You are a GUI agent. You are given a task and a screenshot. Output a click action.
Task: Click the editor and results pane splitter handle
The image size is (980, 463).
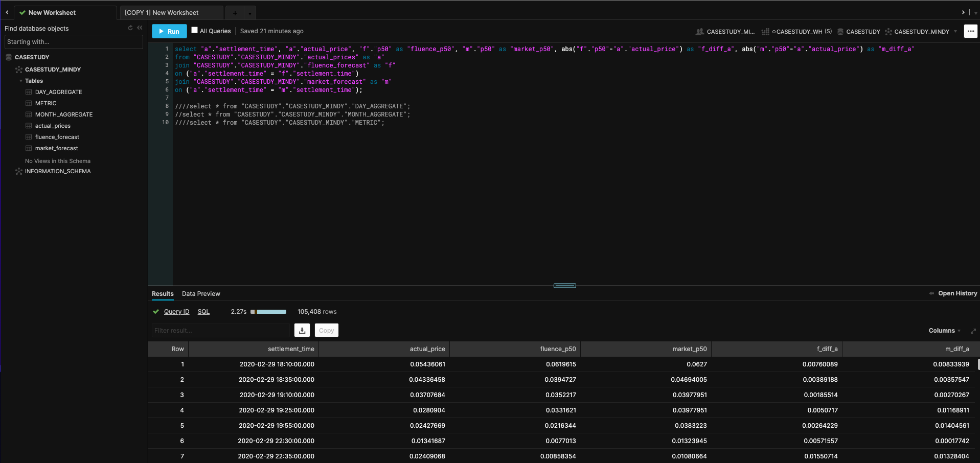[x=564, y=286]
